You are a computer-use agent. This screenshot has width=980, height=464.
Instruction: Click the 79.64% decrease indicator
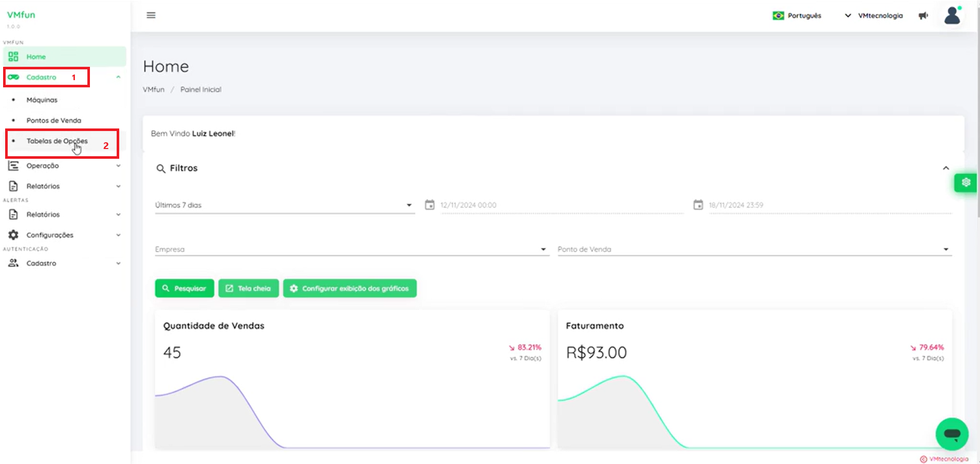click(x=928, y=347)
